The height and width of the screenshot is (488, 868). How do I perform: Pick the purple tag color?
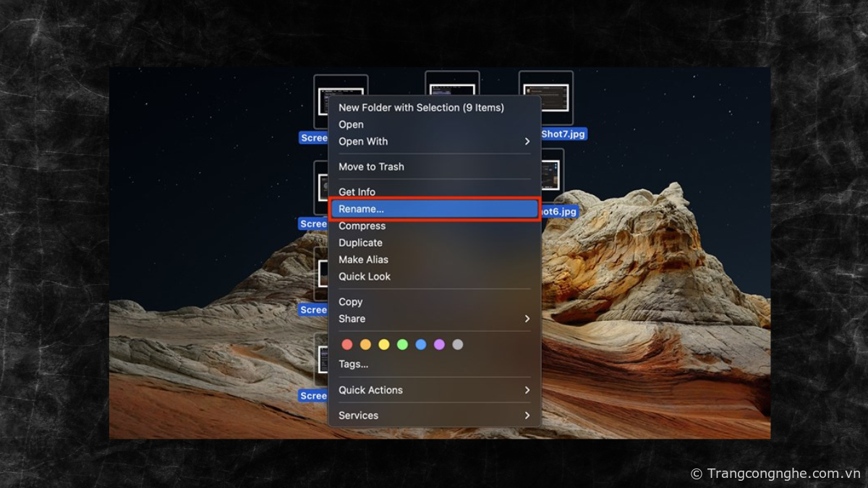pyautogui.click(x=439, y=345)
